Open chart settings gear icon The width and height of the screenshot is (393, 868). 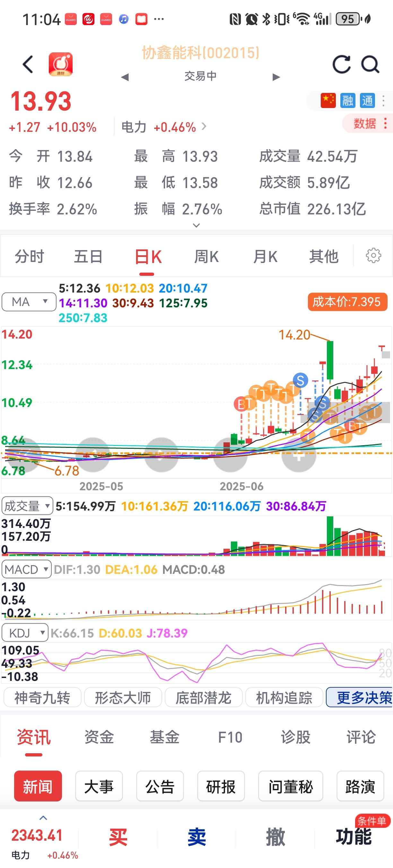pos(373,256)
